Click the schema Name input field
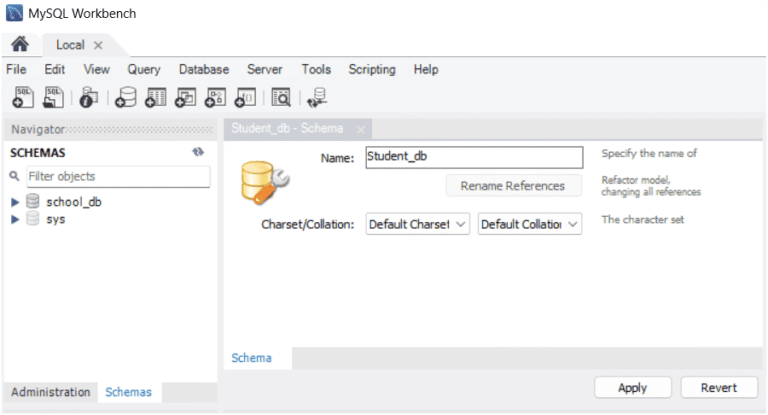This screenshot has height=415, width=768. [x=474, y=157]
